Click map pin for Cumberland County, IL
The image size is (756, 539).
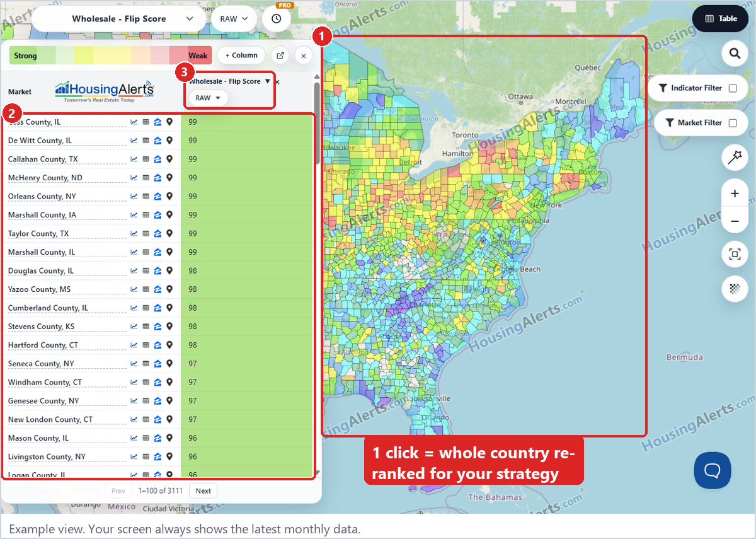point(169,308)
